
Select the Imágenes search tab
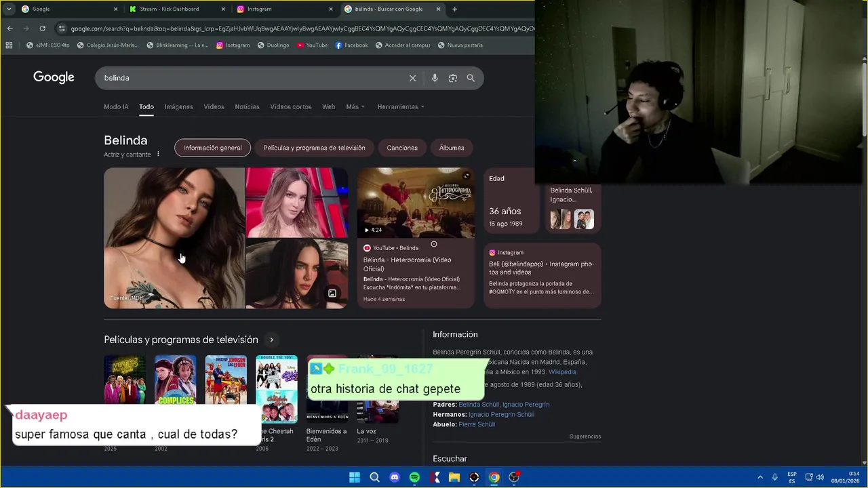point(178,107)
